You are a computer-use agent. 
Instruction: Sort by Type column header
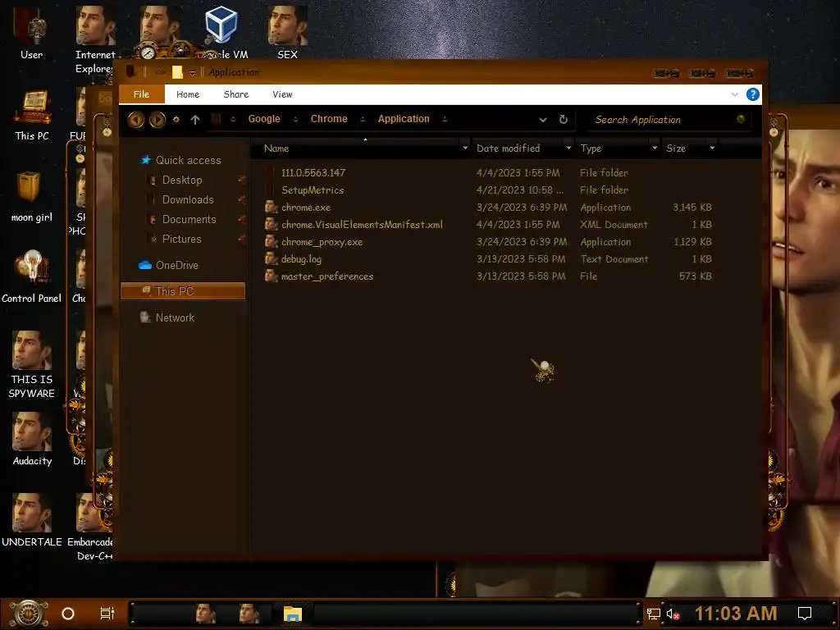click(x=591, y=148)
